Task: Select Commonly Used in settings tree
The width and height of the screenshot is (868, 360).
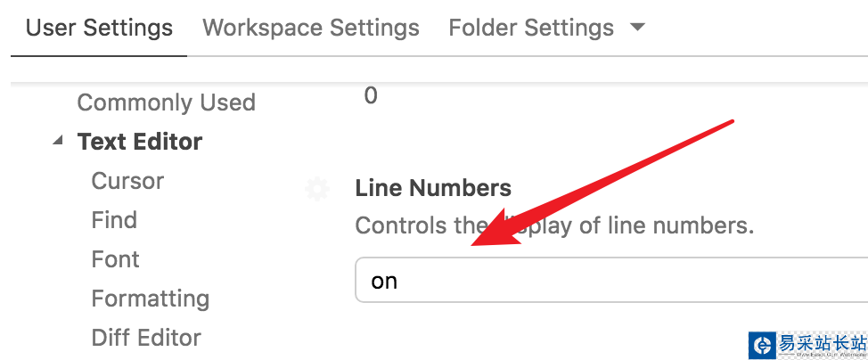Action: pos(166,102)
